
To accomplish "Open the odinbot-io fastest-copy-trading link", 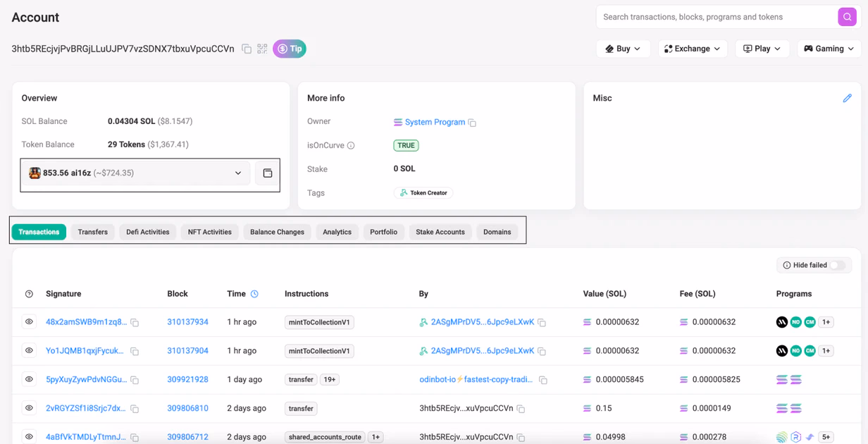I will (476, 379).
